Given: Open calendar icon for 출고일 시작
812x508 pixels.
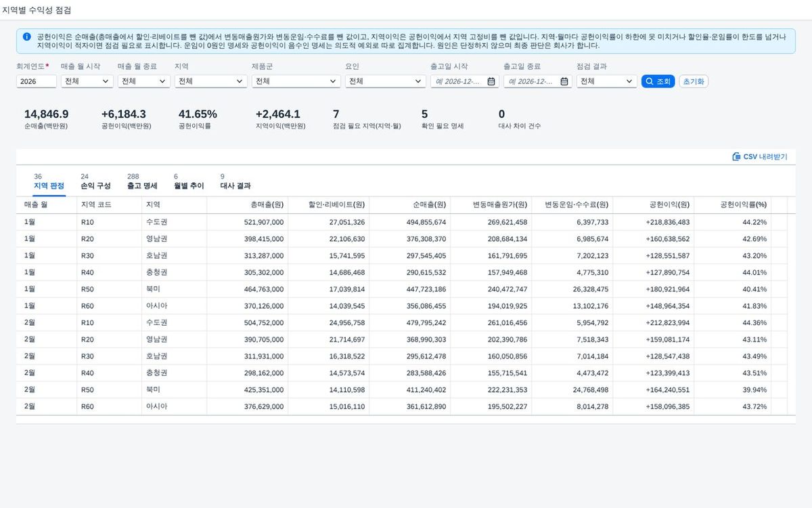Looking at the screenshot, I should click(491, 81).
